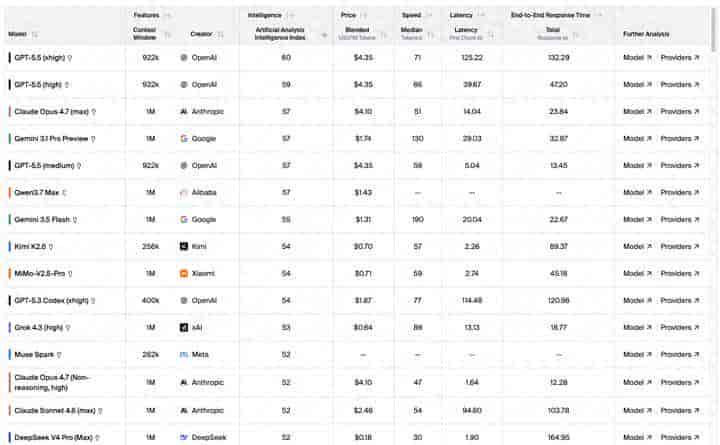Expand the Latency column group
The image size is (720, 445).
click(481, 15)
